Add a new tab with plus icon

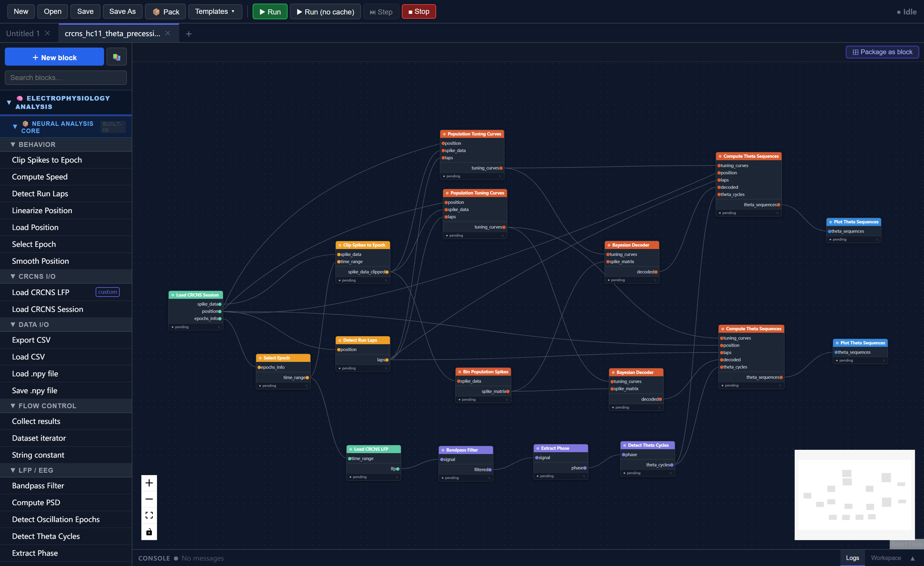click(189, 34)
